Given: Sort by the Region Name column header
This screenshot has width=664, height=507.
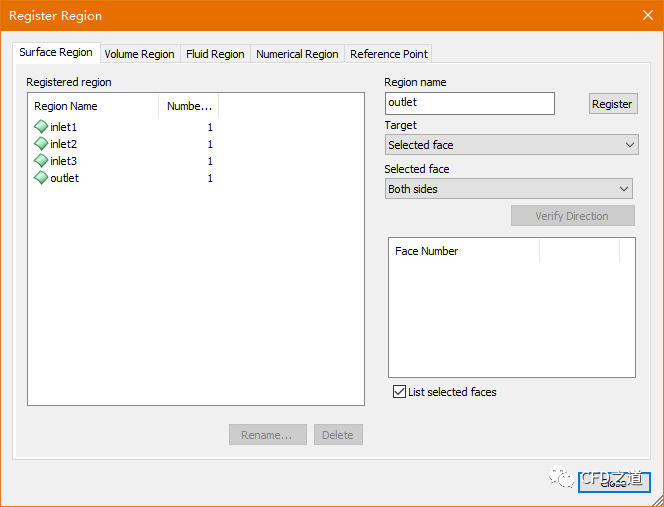Looking at the screenshot, I should tap(93, 106).
